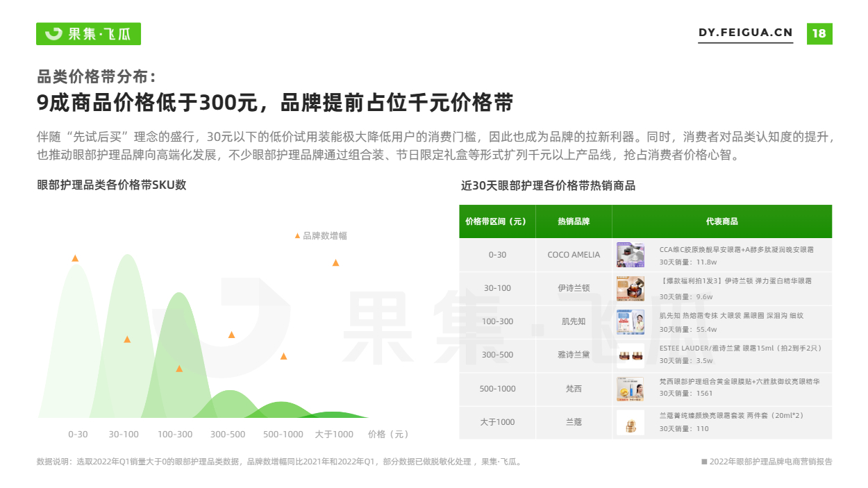The width and height of the screenshot is (868, 488).
Task: Open the 伊诗兰顿 product thumbnail
Action: pos(630,288)
